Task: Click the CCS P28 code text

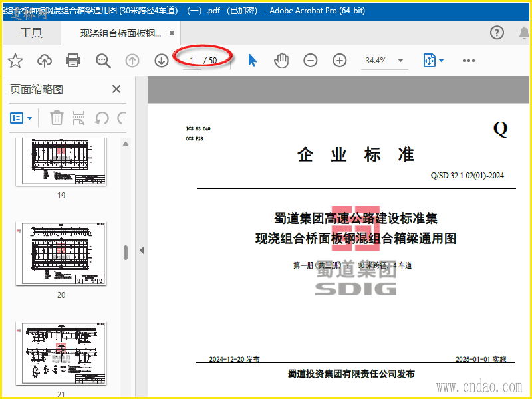Action: point(194,138)
